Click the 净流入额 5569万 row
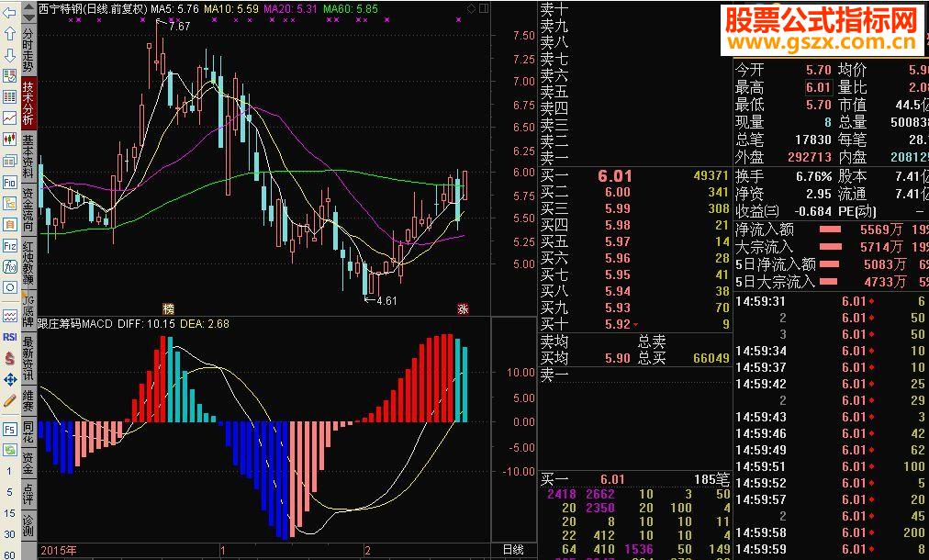The height and width of the screenshot is (560, 929). [x=832, y=230]
